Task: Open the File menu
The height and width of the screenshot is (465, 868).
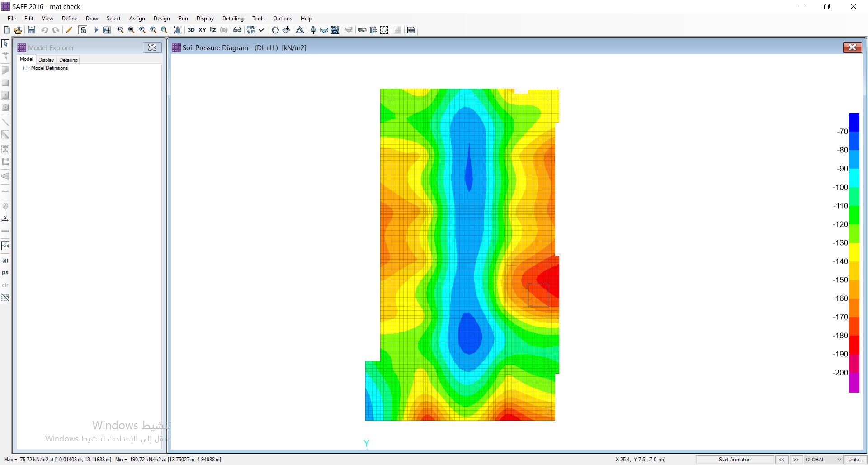Action: [x=12, y=19]
